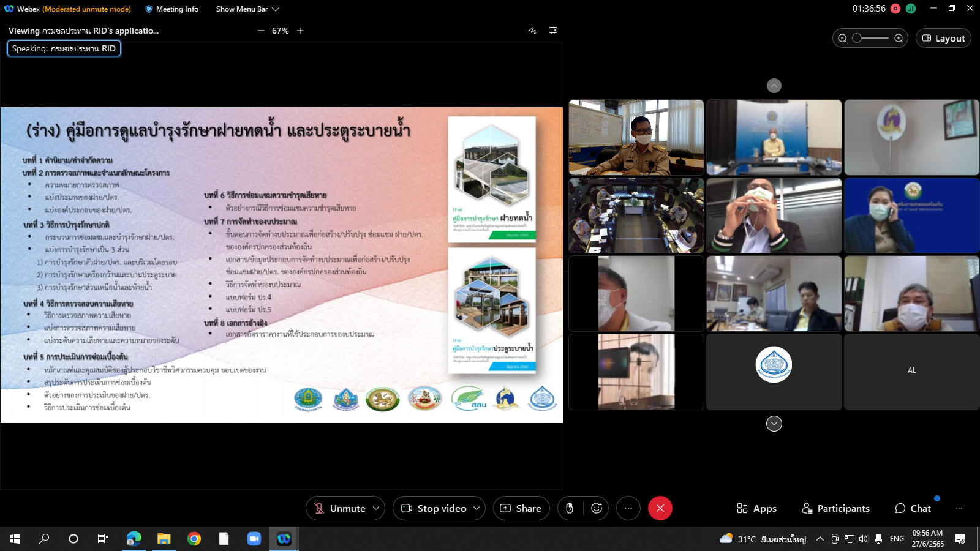Expand the Unmute audio options arrow
980x551 pixels.
coord(376,508)
